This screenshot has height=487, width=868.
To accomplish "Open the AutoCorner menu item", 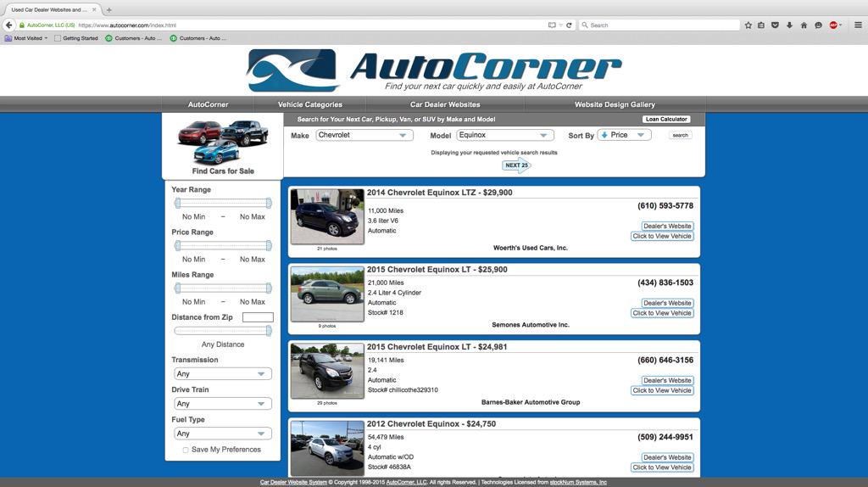I will pyautogui.click(x=208, y=104).
